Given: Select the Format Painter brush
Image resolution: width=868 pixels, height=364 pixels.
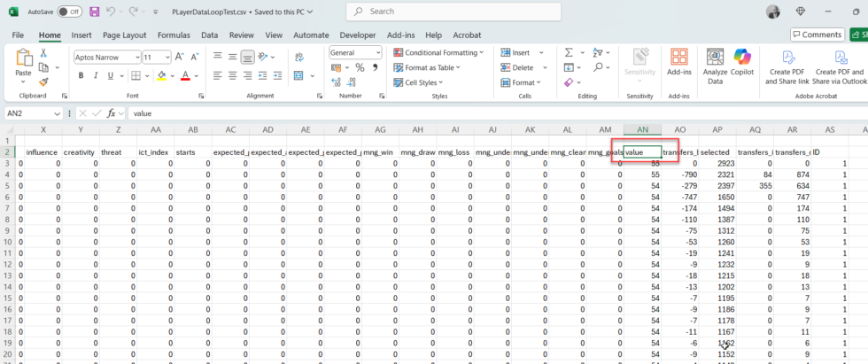Looking at the screenshot, I should [x=43, y=81].
